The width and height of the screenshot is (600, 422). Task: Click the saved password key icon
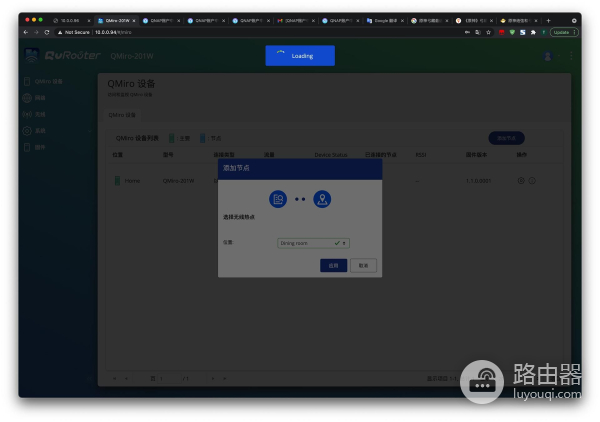[x=467, y=33]
